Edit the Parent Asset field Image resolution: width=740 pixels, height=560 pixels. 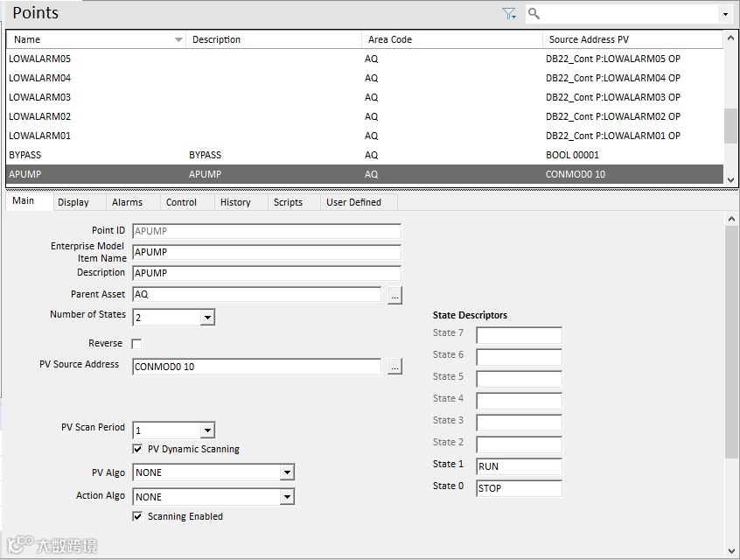click(256, 294)
